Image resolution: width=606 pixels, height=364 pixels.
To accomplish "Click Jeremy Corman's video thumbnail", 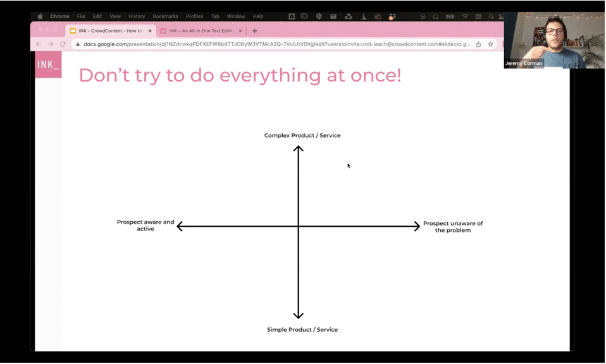I will click(554, 40).
